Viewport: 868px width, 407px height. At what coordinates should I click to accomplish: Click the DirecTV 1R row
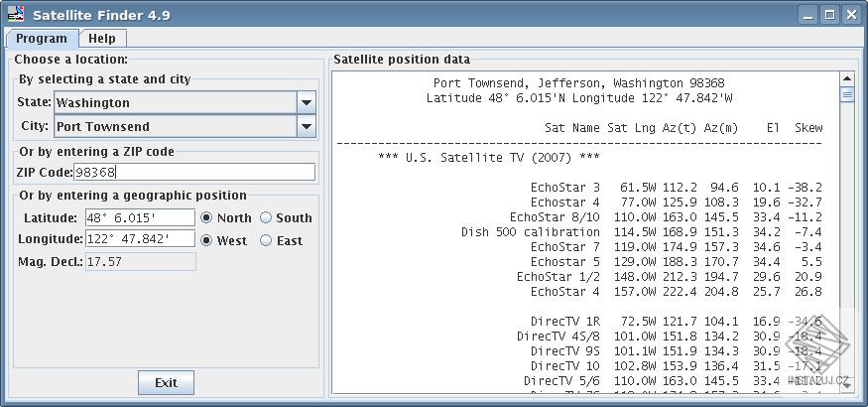pyautogui.click(x=677, y=322)
